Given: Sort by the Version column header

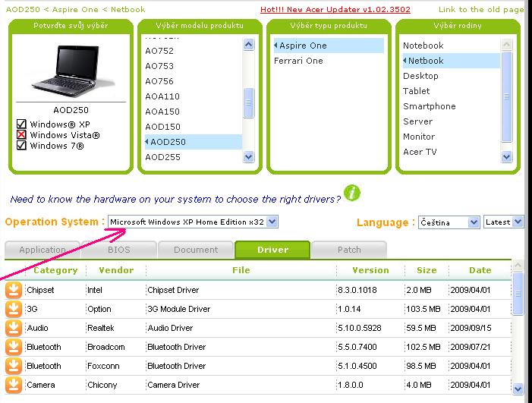Looking at the screenshot, I should pos(370,270).
